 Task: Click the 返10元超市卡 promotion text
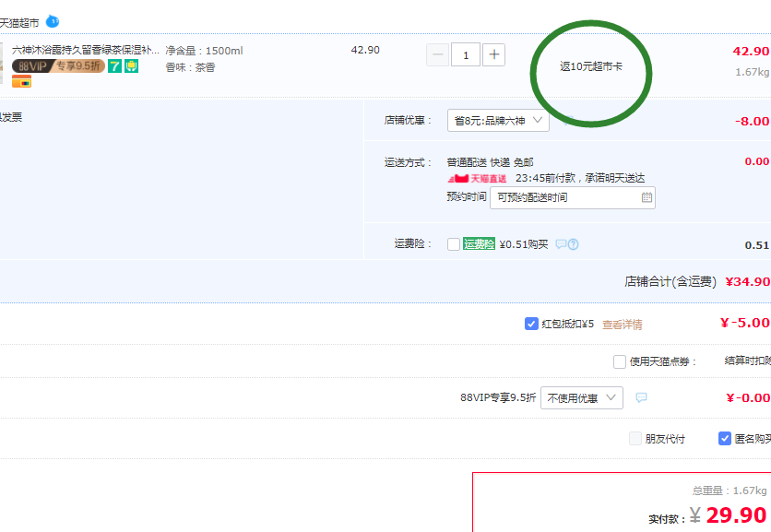coord(591,66)
